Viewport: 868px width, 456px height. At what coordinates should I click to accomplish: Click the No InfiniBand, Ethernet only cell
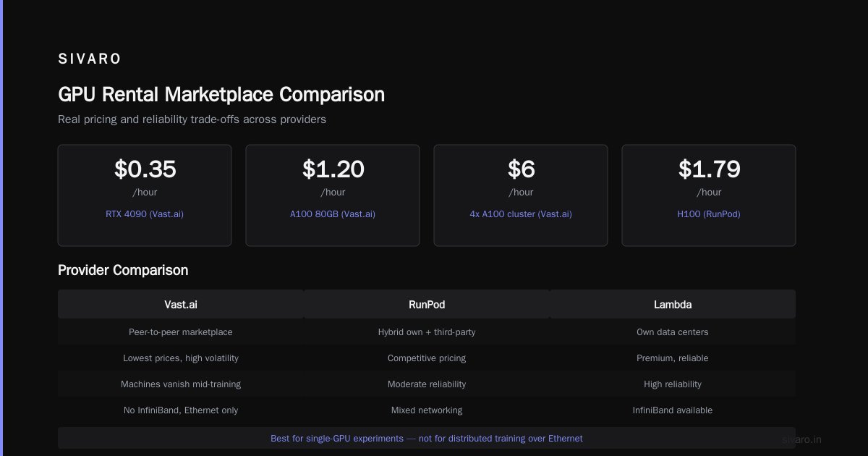181,410
